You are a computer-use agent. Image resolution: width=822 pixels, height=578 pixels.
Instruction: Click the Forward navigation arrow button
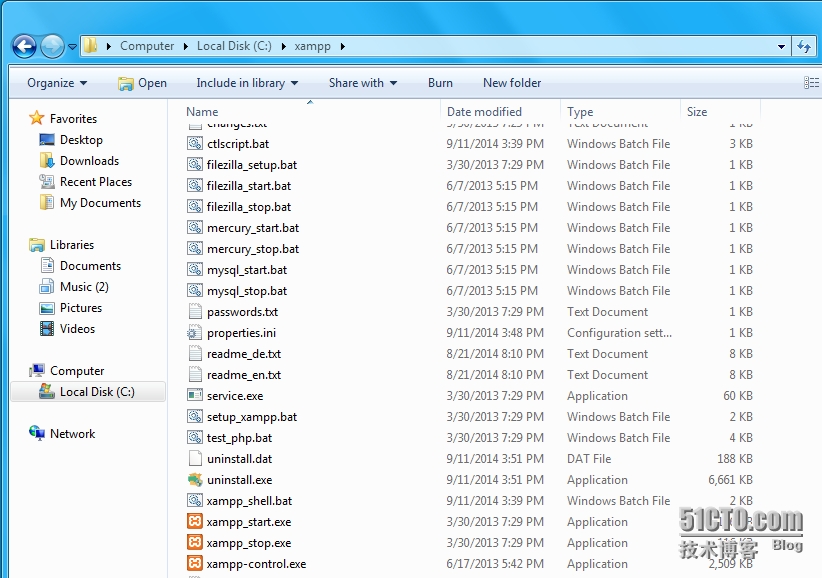(x=52, y=47)
